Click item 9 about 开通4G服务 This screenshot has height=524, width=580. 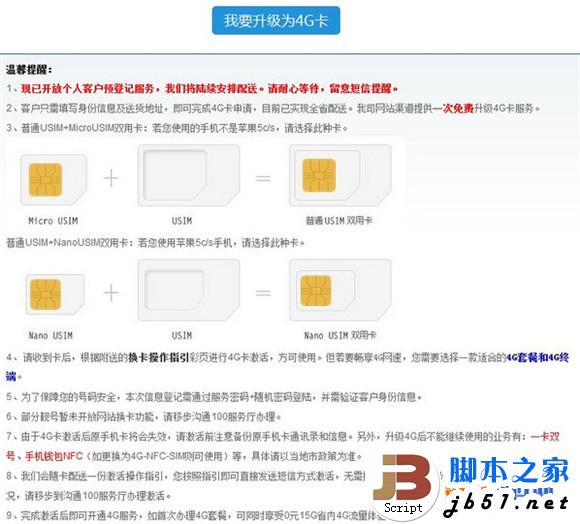click(196, 515)
